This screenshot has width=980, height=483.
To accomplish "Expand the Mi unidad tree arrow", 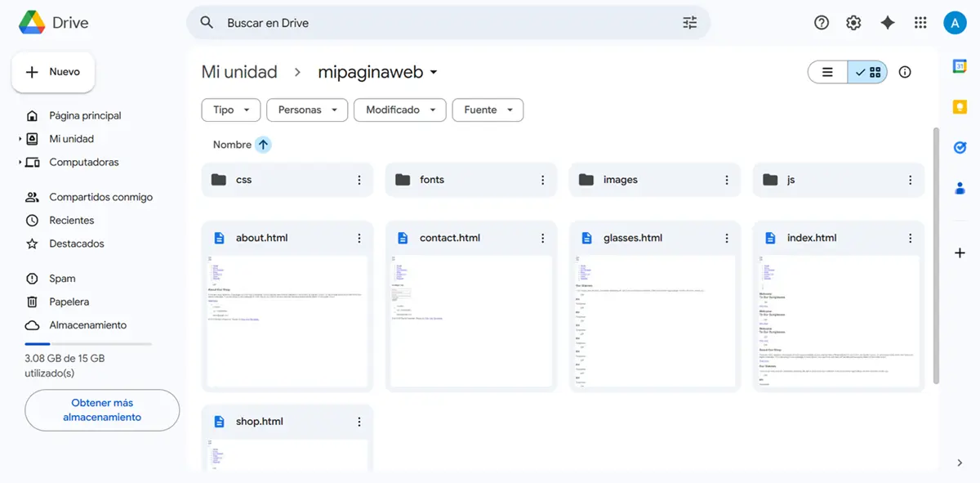I will (x=20, y=139).
